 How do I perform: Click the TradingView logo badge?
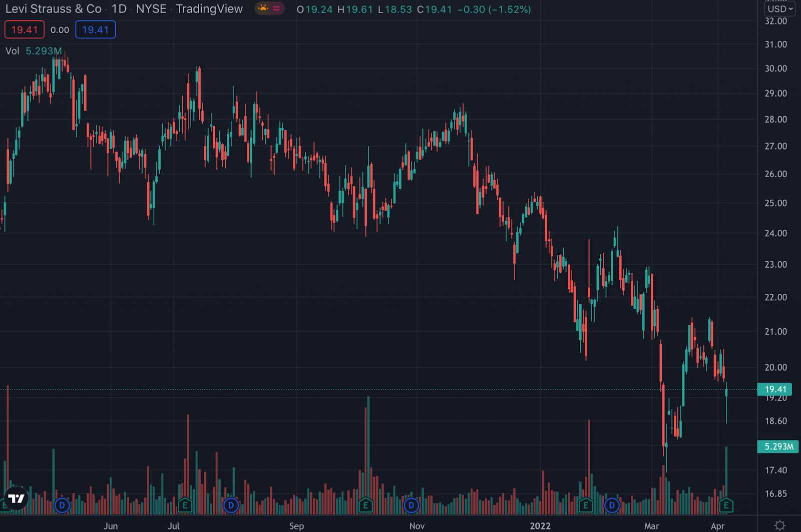[x=16, y=498]
